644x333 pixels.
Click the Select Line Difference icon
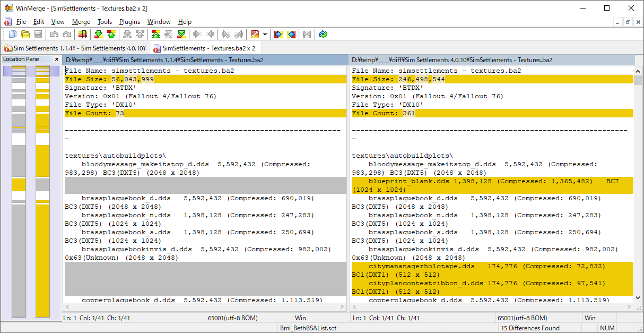82,35
